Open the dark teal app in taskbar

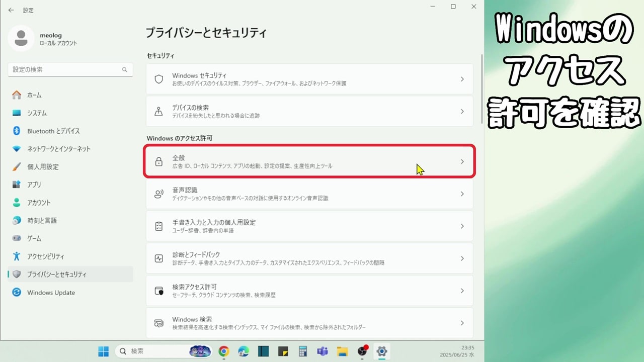pos(264,351)
